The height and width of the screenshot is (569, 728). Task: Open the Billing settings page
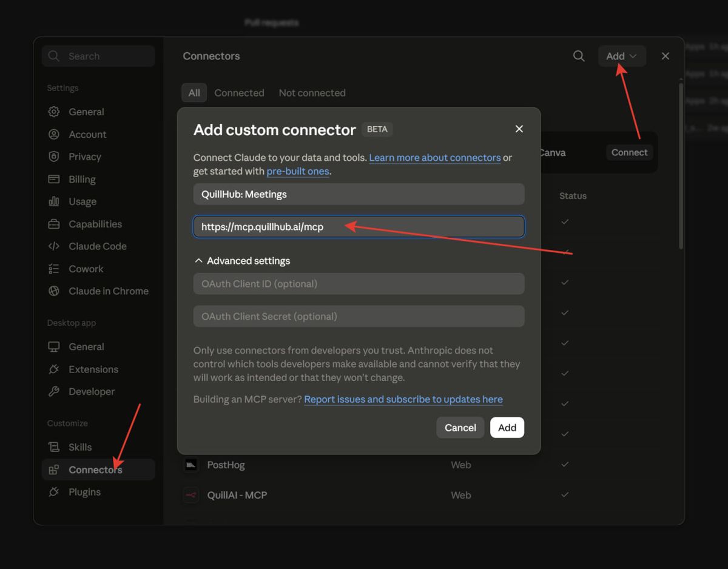(x=98, y=179)
